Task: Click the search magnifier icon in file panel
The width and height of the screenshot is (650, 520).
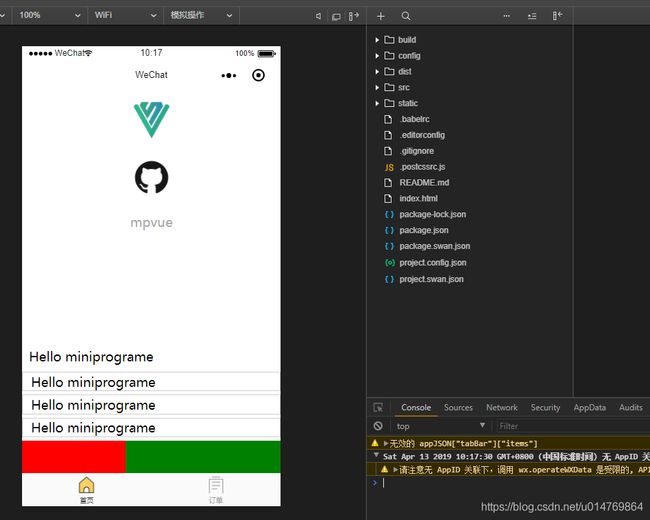Action: [406, 16]
